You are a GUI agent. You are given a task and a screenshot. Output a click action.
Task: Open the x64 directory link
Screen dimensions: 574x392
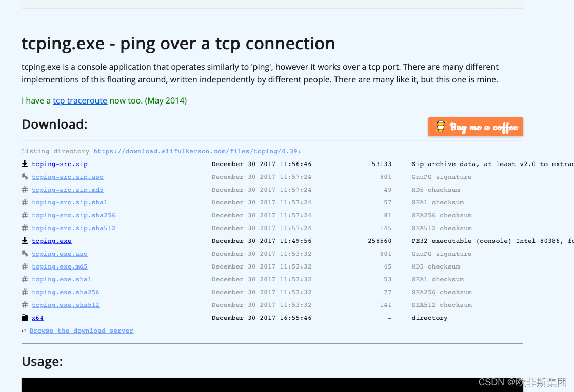click(x=37, y=318)
